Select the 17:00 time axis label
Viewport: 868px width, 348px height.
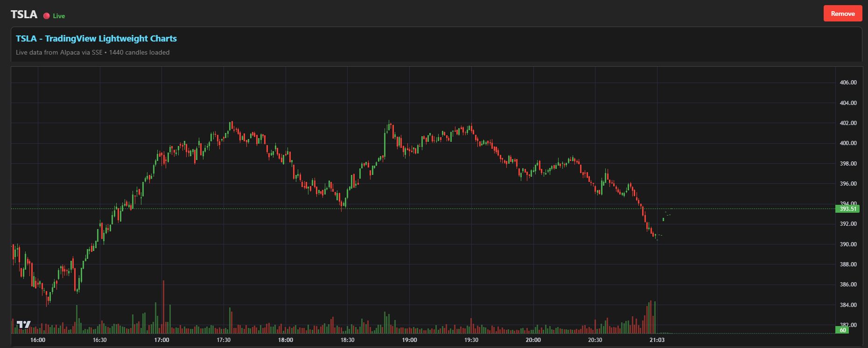(161, 340)
